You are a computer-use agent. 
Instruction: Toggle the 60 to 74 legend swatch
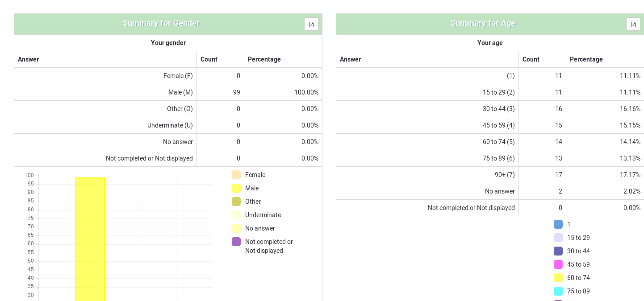click(558, 278)
